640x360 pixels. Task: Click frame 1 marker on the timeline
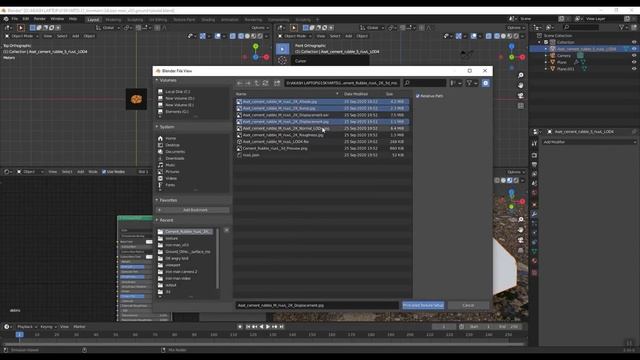pos(19,335)
